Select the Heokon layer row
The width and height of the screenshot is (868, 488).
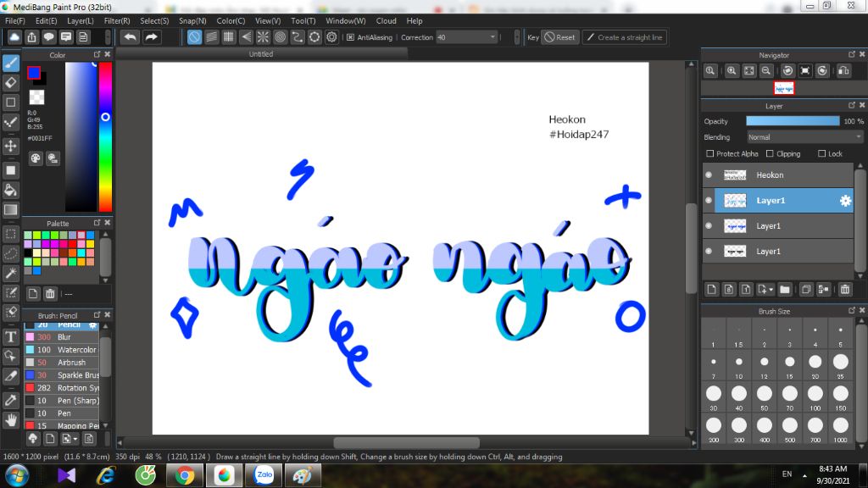coord(778,175)
